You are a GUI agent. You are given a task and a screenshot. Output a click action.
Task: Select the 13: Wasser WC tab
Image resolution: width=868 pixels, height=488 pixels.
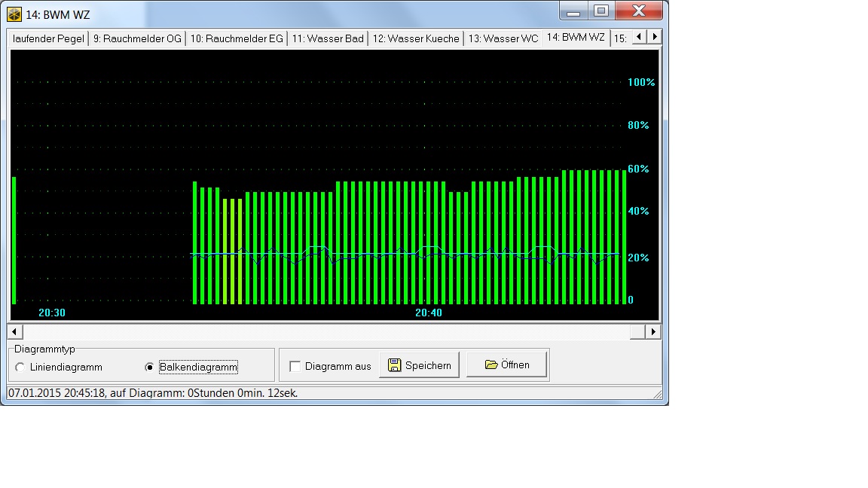coord(503,38)
